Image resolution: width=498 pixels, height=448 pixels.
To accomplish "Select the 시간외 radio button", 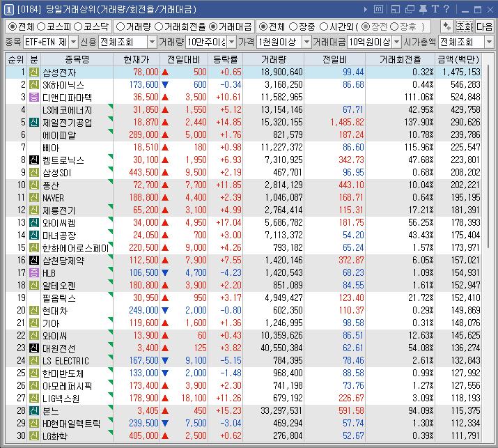I will pos(323,26).
